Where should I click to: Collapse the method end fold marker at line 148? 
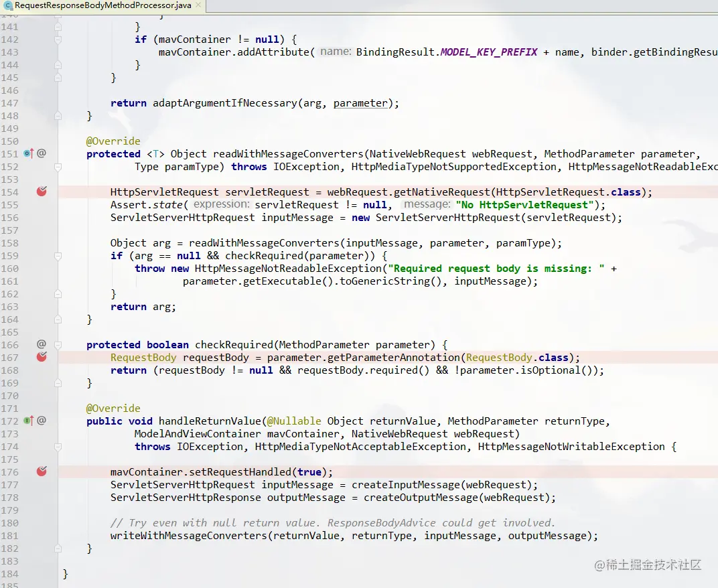(x=58, y=116)
